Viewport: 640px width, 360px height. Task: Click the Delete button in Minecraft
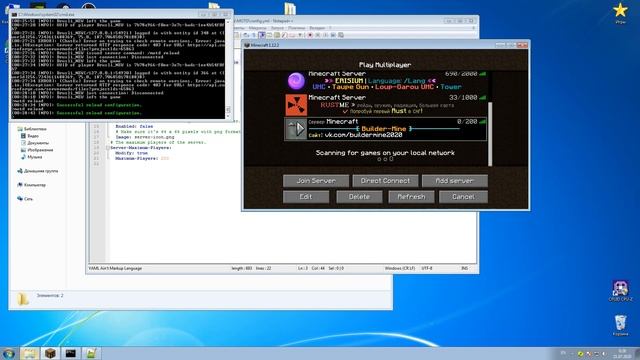[x=359, y=197]
